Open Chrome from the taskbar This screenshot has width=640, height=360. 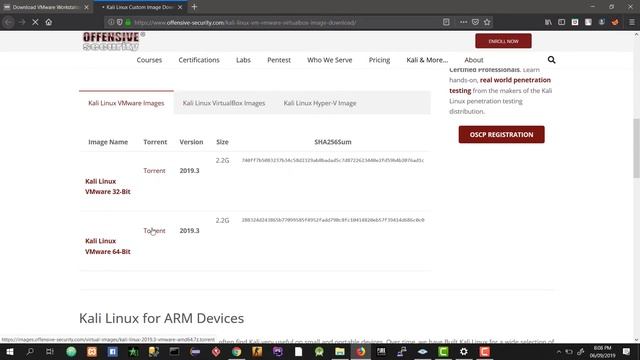(x=236, y=351)
